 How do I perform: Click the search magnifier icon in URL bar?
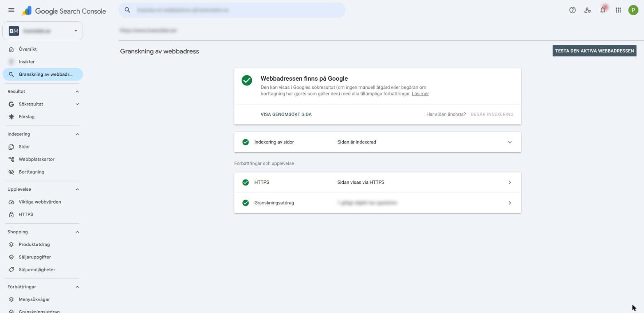coord(127,10)
